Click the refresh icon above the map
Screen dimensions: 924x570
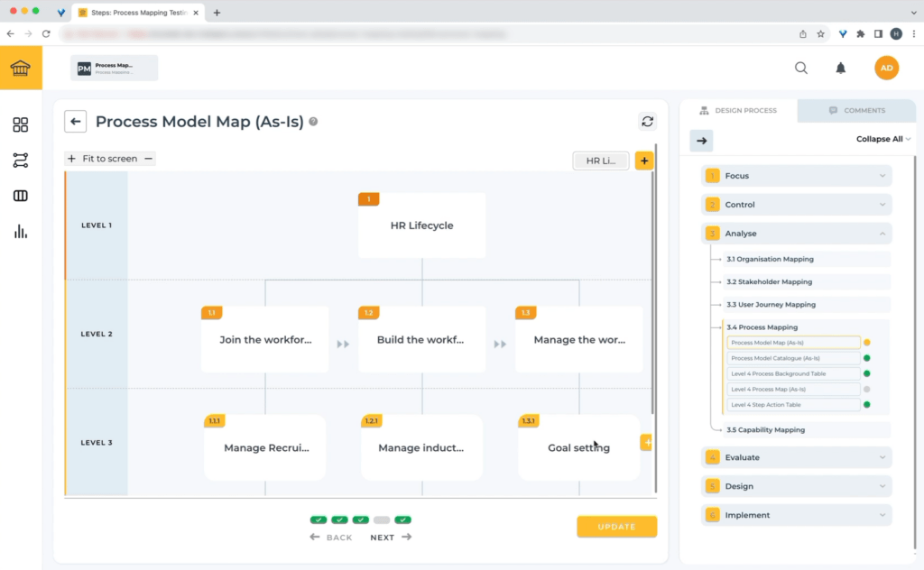tap(647, 122)
